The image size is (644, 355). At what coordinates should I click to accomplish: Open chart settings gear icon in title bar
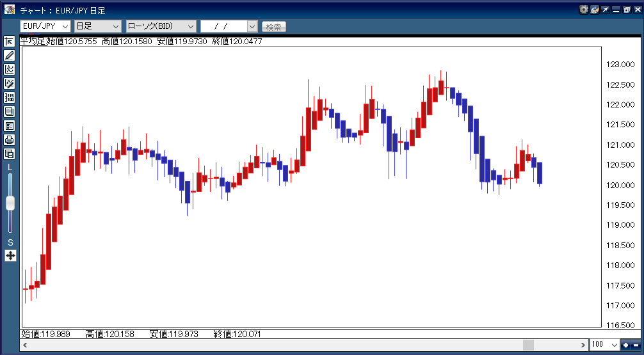pyautogui.click(x=584, y=10)
